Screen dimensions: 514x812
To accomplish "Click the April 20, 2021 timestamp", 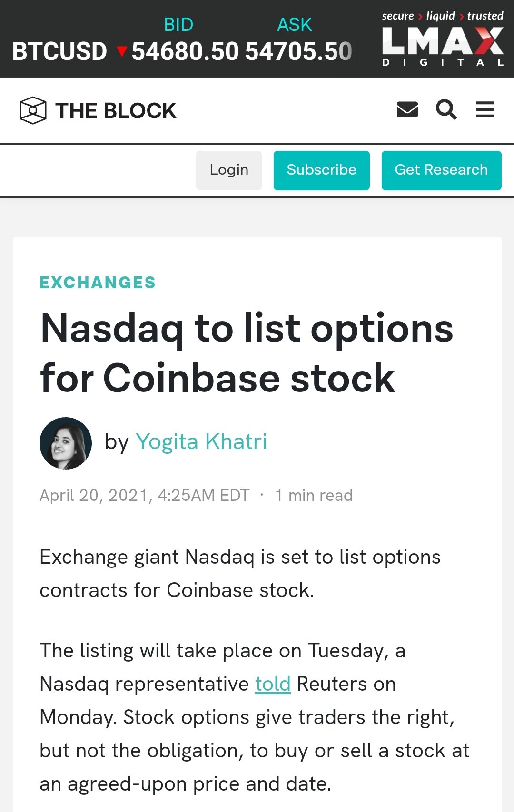I will 145,495.
